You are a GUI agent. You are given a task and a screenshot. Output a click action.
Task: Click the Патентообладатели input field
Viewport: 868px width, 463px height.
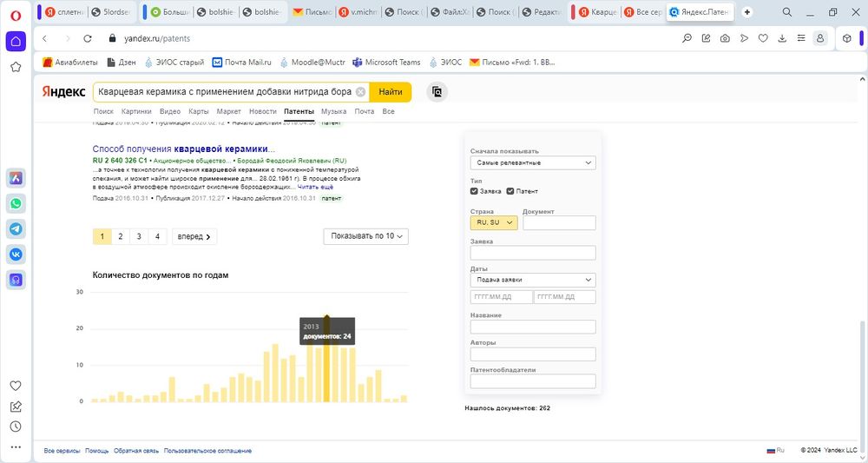[533, 381]
